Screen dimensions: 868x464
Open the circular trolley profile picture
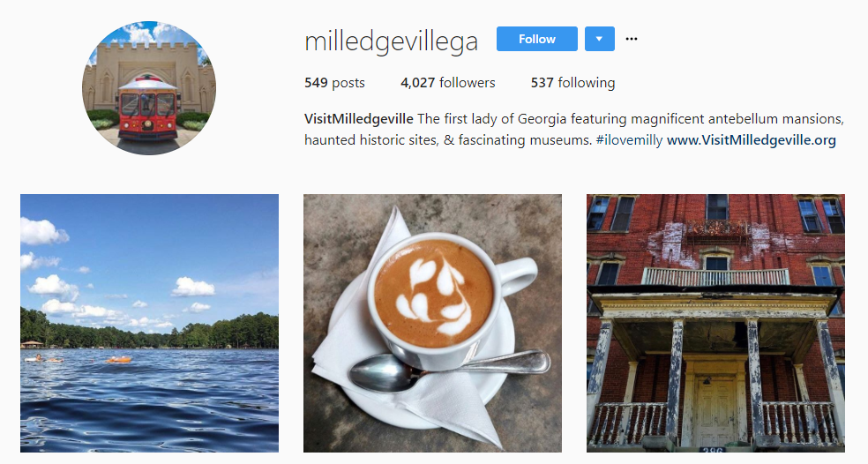tap(149, 88)
